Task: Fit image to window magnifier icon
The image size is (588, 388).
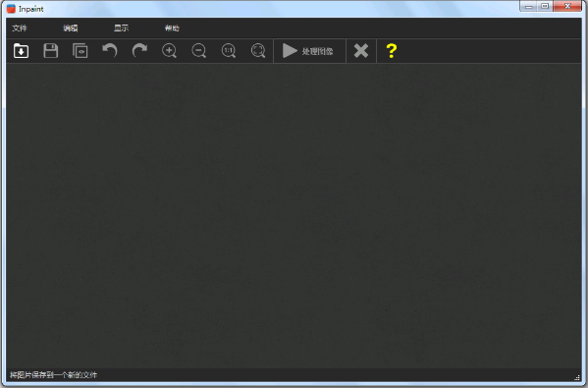Action: [258, 51]
